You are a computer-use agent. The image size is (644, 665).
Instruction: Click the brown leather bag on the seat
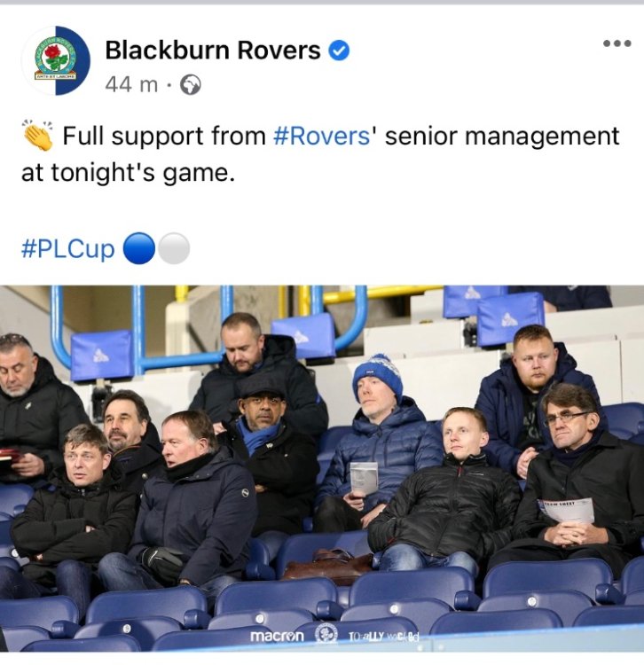(x=327, y=567)
